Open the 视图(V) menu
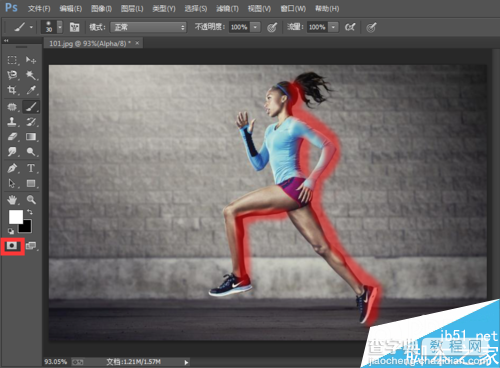Image resolution: width=500 pixels, height=368 pixels. (259, 9)
